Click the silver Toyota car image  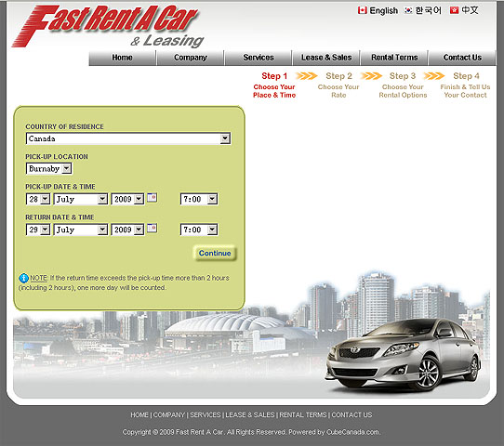(x=403, y=355)
